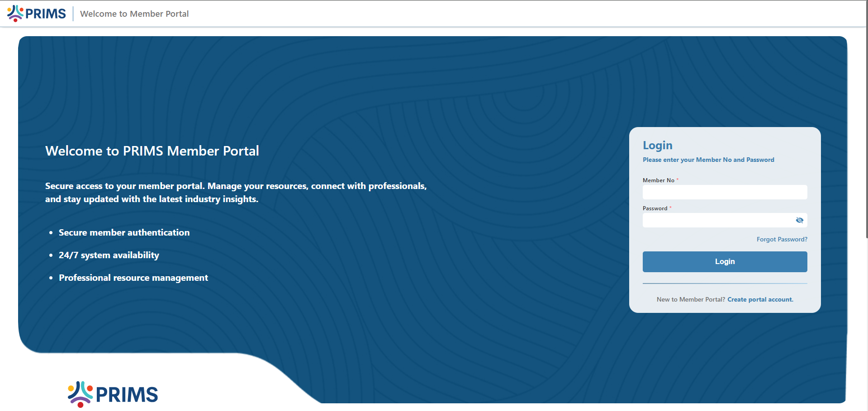Select the 'Welcome to Member Portal' header text
Screen dimensions: 868x411
134,14
